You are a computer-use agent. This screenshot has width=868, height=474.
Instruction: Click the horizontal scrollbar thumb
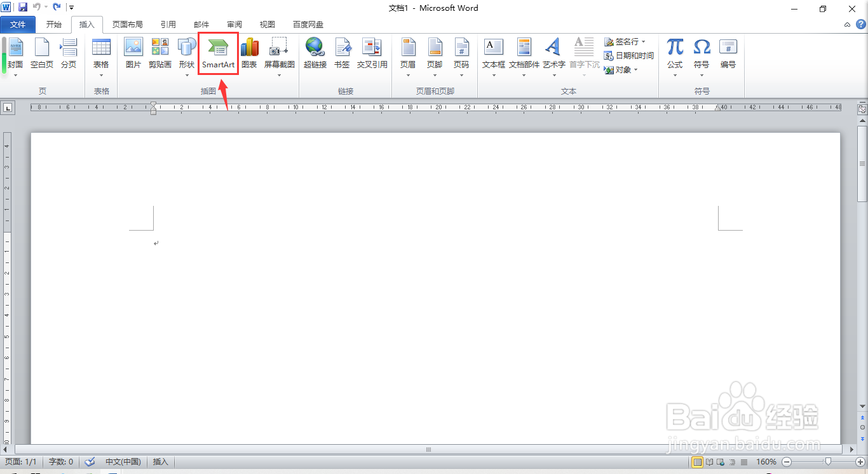(x=428, y=449)
